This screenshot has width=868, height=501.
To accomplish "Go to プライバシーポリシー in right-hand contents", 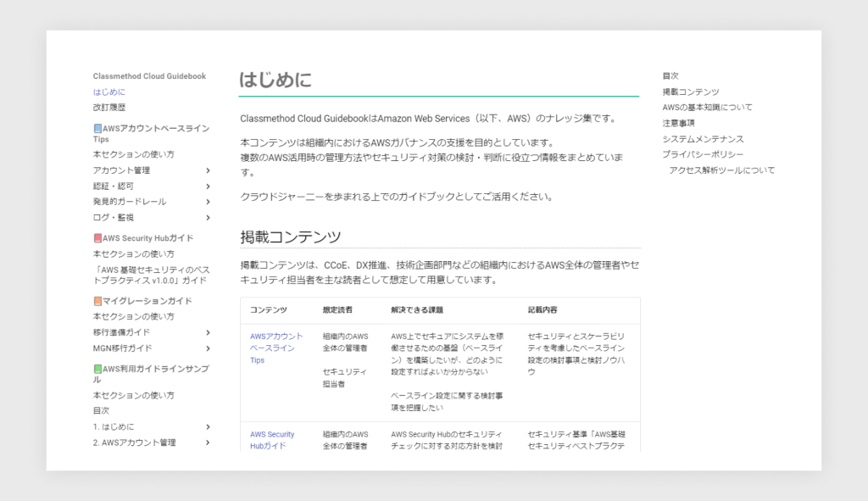I will 703,154.
